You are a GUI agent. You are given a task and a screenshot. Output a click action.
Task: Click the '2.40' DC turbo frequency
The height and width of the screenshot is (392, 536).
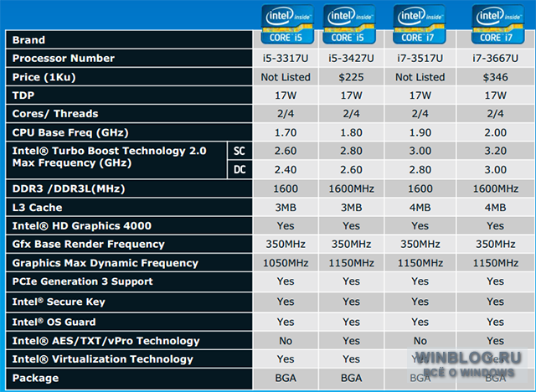(x=286, y=170)
